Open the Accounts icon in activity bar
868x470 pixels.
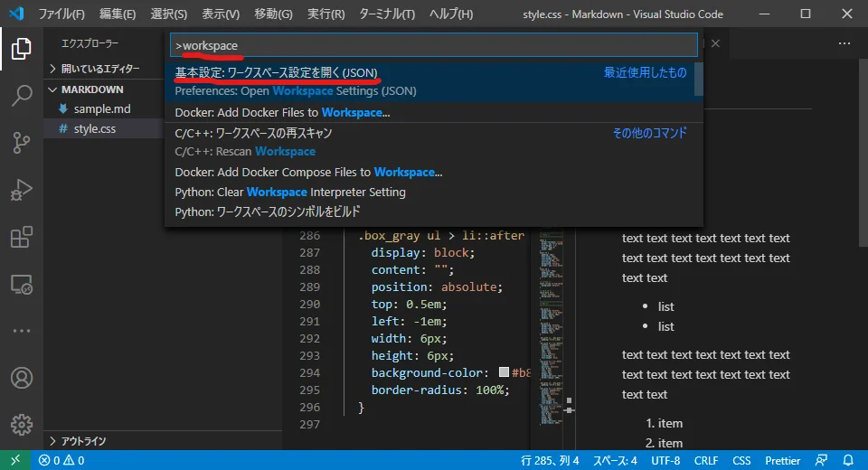click(21, 378)
